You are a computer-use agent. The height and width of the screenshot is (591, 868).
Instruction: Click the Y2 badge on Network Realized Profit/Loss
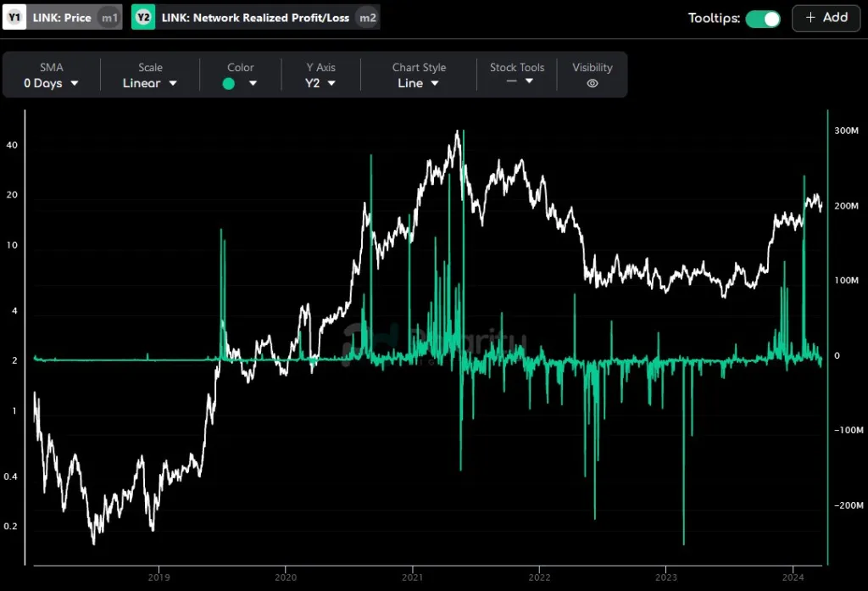point(143,18)
